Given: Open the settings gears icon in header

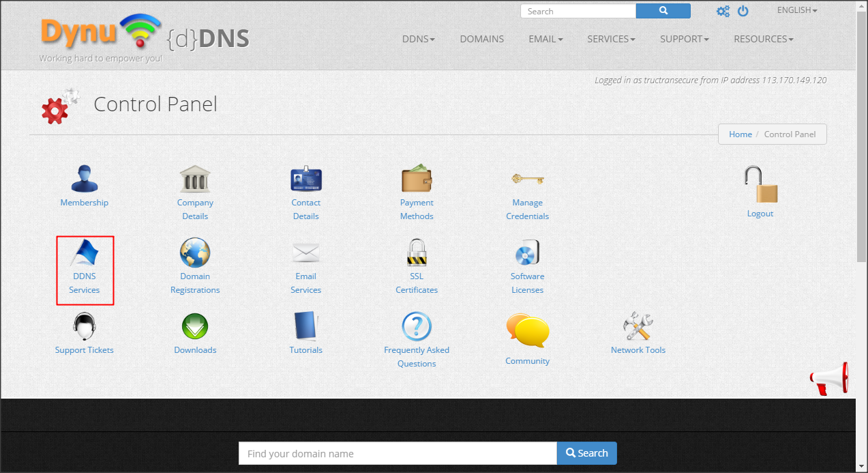Looking at the screenshot, I should click(x=723, y=11).
